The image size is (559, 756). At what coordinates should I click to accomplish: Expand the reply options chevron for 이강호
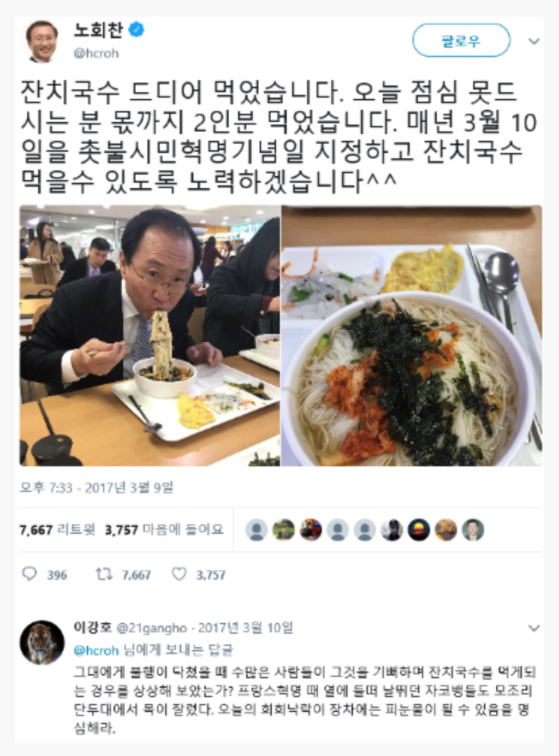tap(534, 628)
